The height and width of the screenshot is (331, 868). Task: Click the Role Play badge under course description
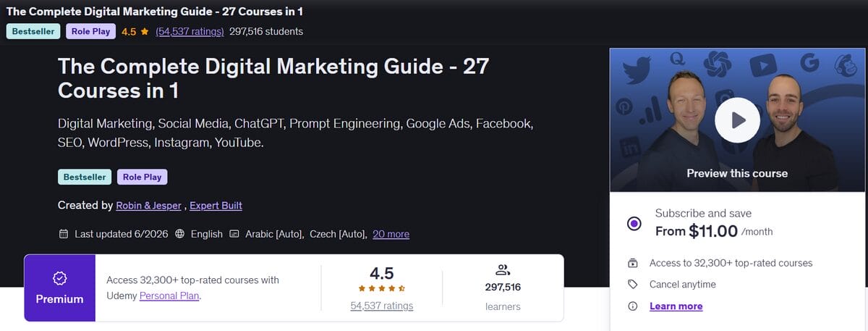coord(142,177)
